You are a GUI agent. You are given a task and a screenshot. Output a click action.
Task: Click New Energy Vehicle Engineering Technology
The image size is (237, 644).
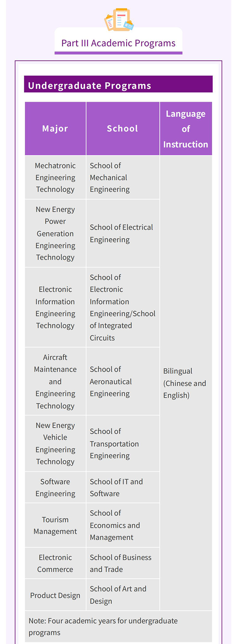click(x=55, y=443)
